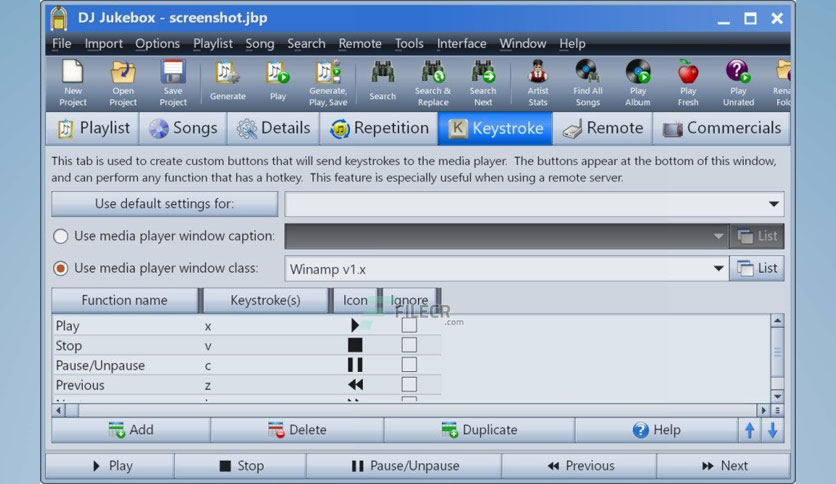Click the Stop square icon in Stop row
Screen dimensions: 836x484
click(x=355, y=345)
